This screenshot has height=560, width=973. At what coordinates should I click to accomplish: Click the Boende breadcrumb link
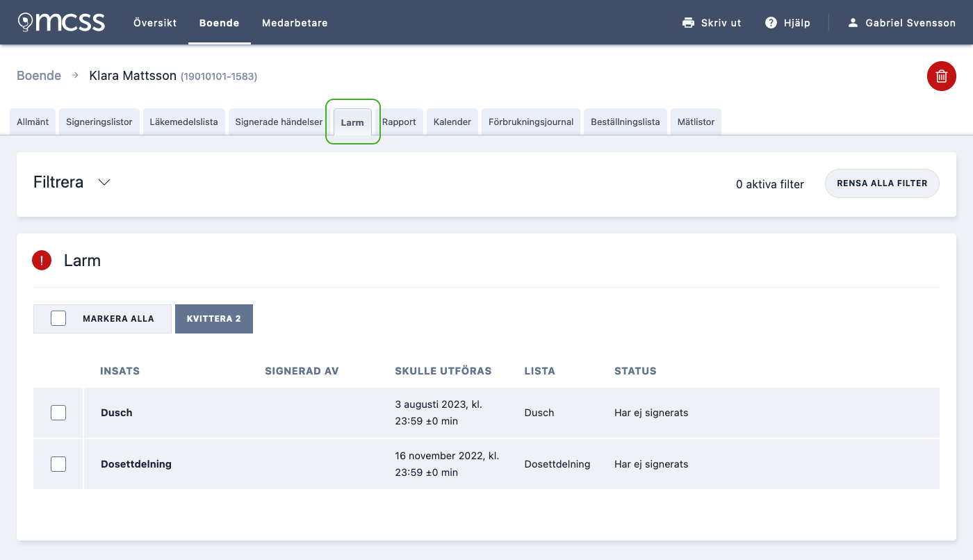click(39, 76)
